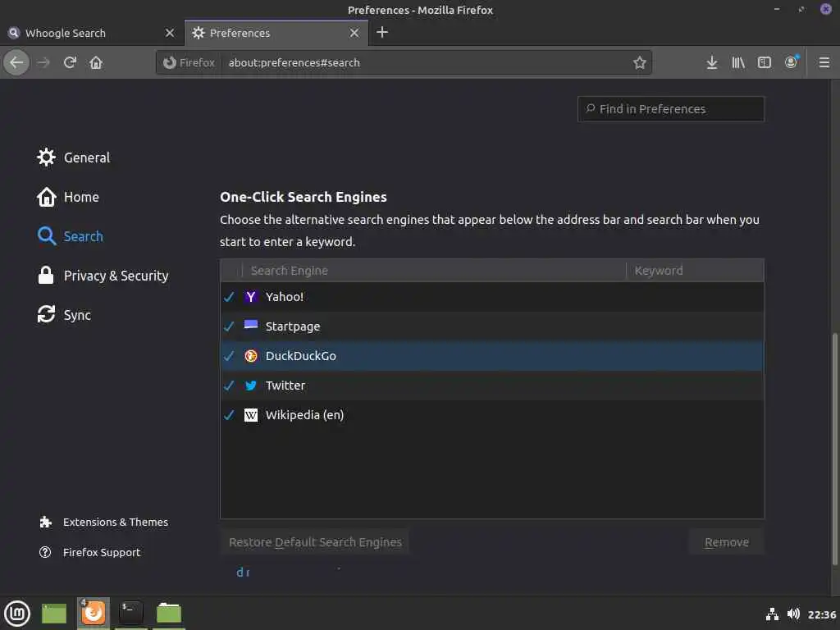Uncheck the Yahoo! search engine
Viewport: 840px width, 630px height.
(x=230, y=297)
